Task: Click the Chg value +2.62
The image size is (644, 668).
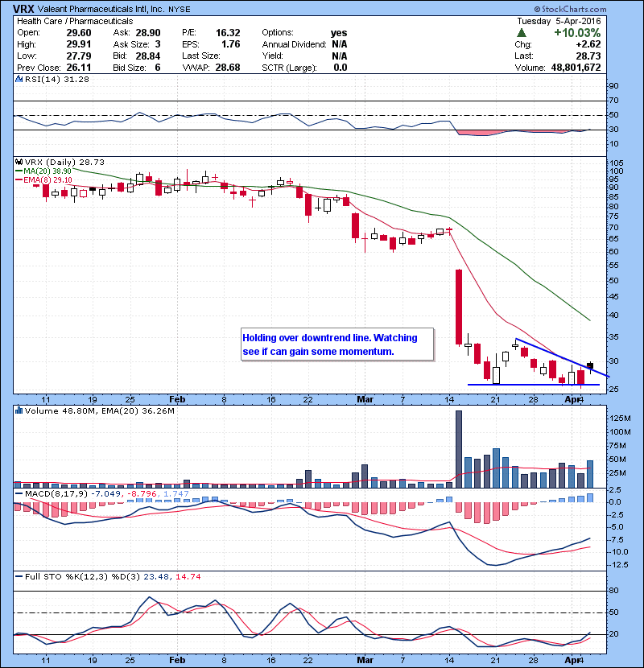Action: (588, 44)
